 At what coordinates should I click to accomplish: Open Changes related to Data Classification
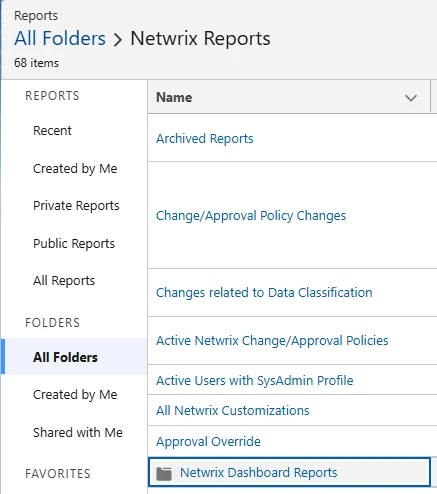tap(264, 293)
